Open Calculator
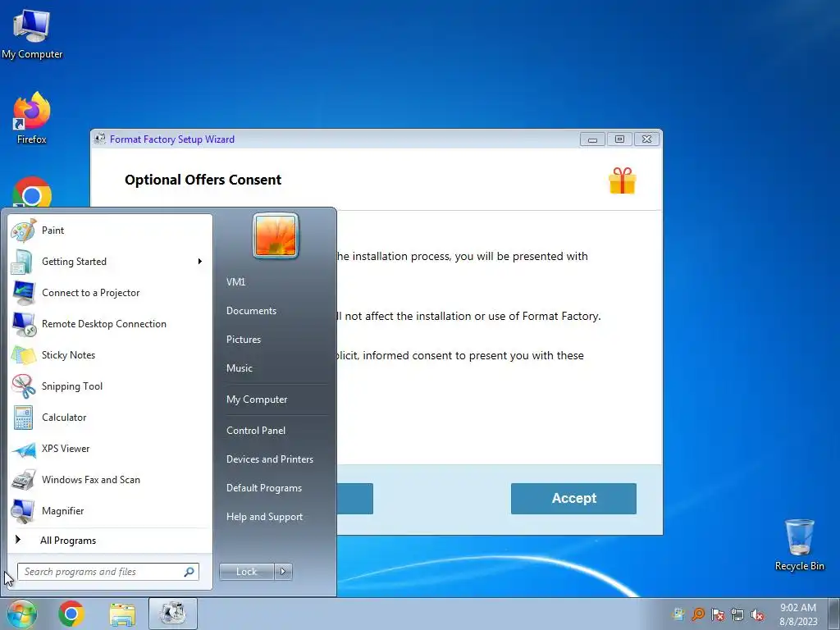Viewport: 840px width, 630px height. 110,418
